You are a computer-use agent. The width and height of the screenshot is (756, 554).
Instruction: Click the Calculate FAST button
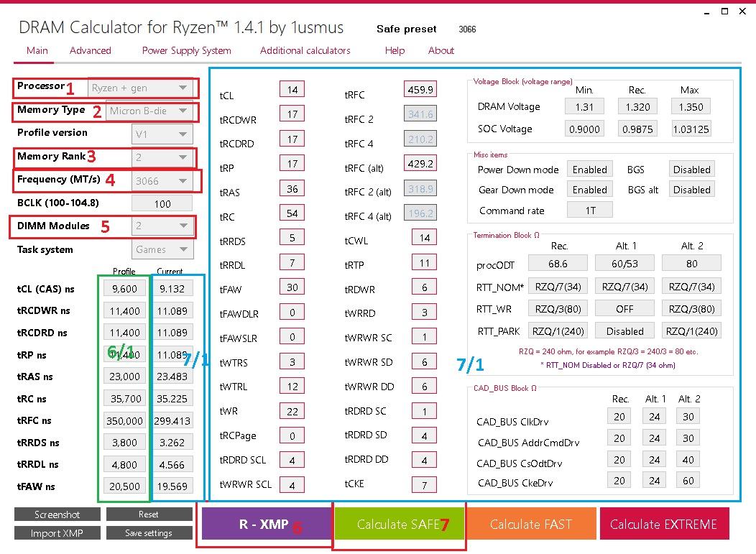[x=531, y=524]
